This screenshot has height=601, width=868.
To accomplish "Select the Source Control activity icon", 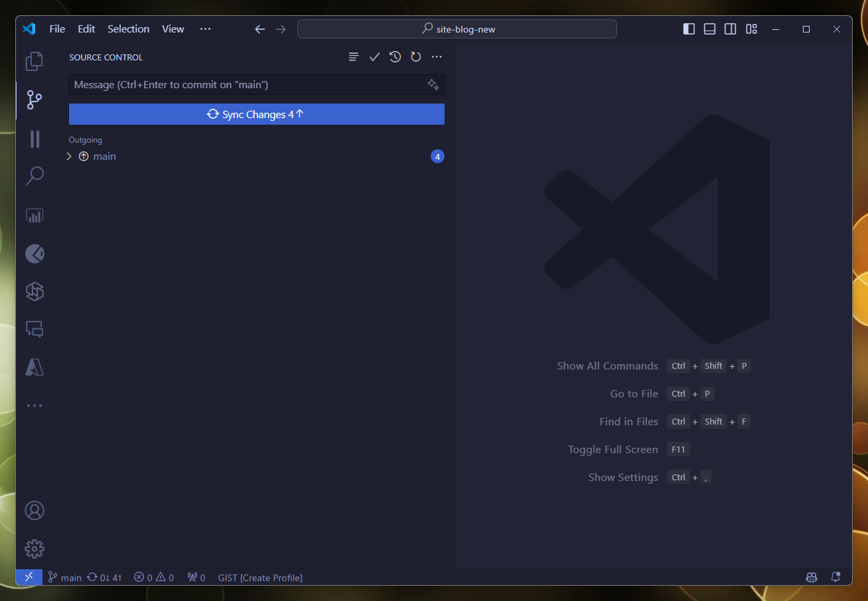I will pos(35,100).
